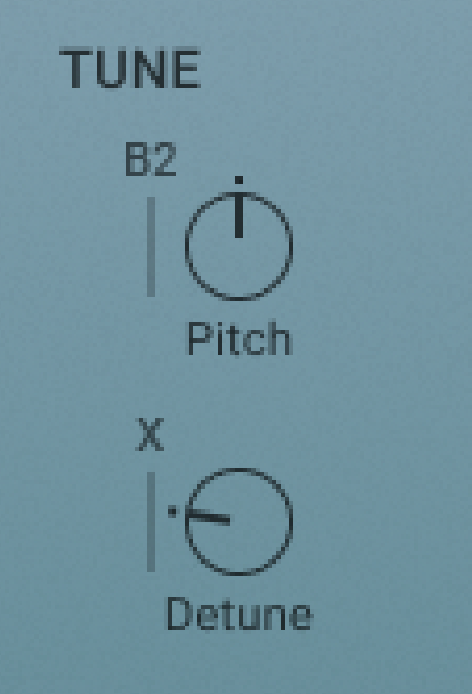Click the vertical bar beside the Detune knob
The width and height of the screenshot is (472, 694).
(151, 521)
